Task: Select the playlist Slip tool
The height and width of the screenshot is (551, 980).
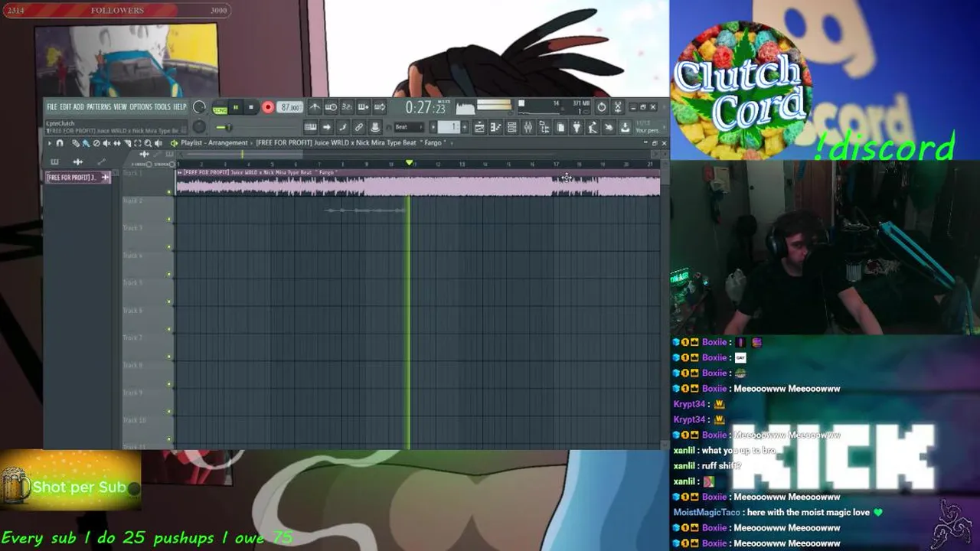Action: pos(117,142)
